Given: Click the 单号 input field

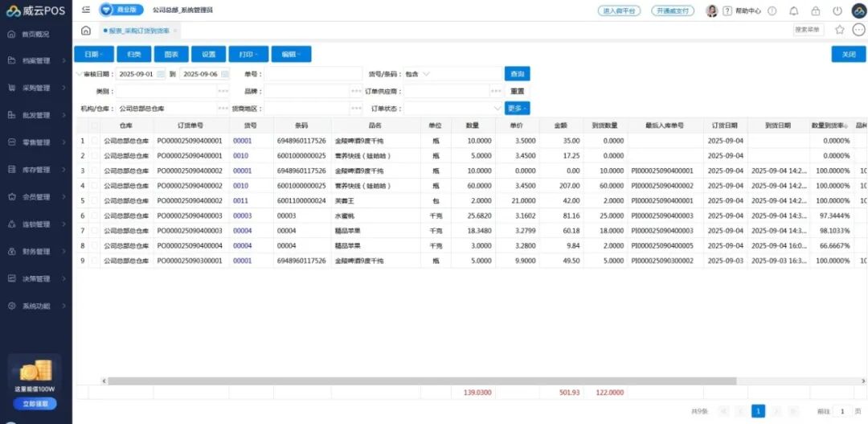Looking at the screenshot, I should click(x=313, y=74).
